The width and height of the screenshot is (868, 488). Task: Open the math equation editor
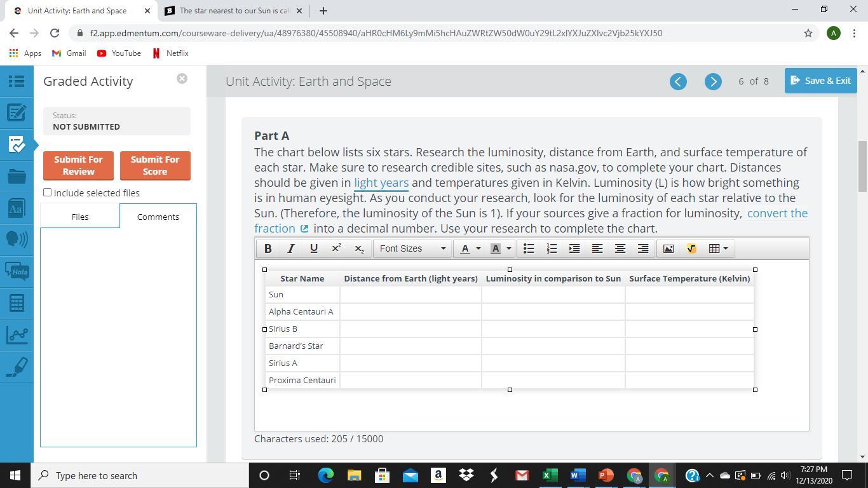(x=691, y=248)
